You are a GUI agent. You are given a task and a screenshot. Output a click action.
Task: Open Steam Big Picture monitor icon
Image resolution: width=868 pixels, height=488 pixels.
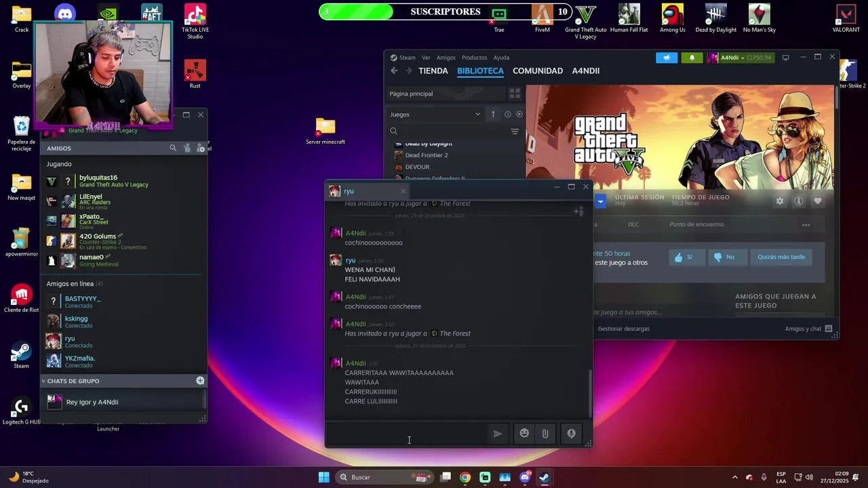tap(785, 58)
